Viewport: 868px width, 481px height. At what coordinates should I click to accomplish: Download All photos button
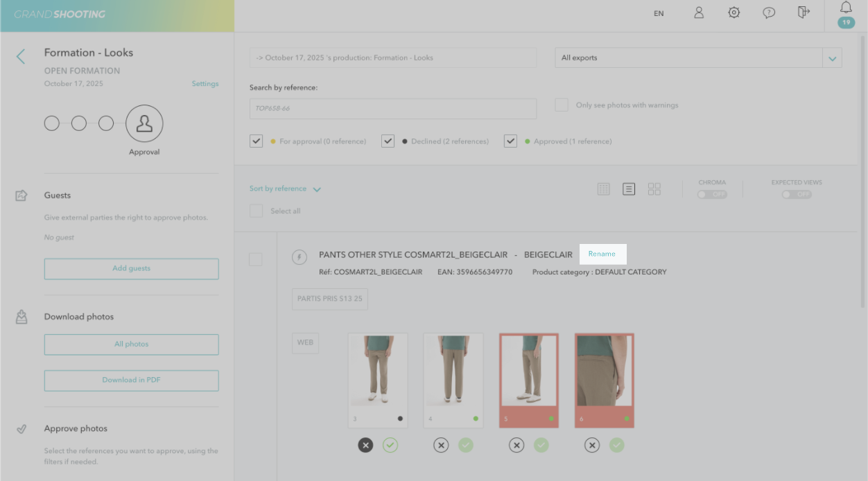tap(132, 344)
